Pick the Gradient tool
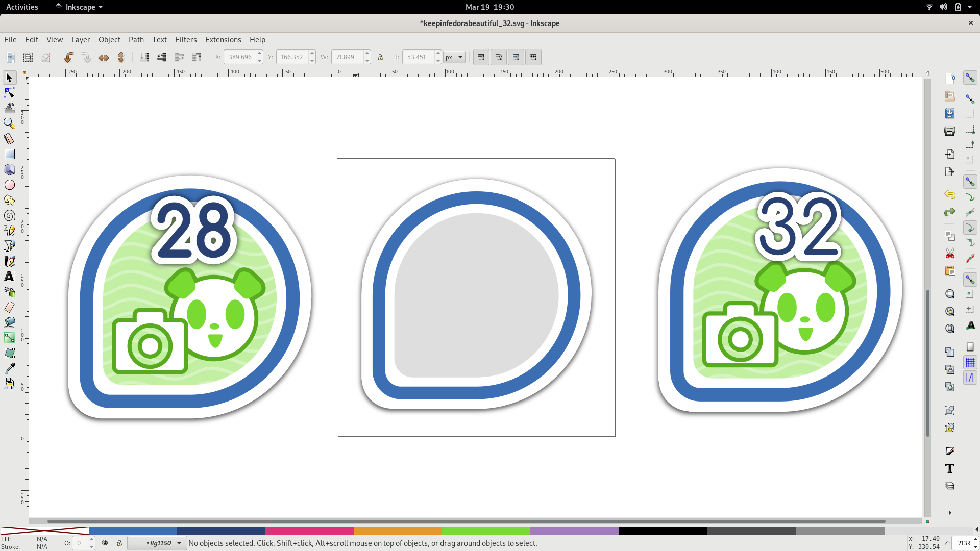This screenshot has height=551, width=980. coord(9,338)
